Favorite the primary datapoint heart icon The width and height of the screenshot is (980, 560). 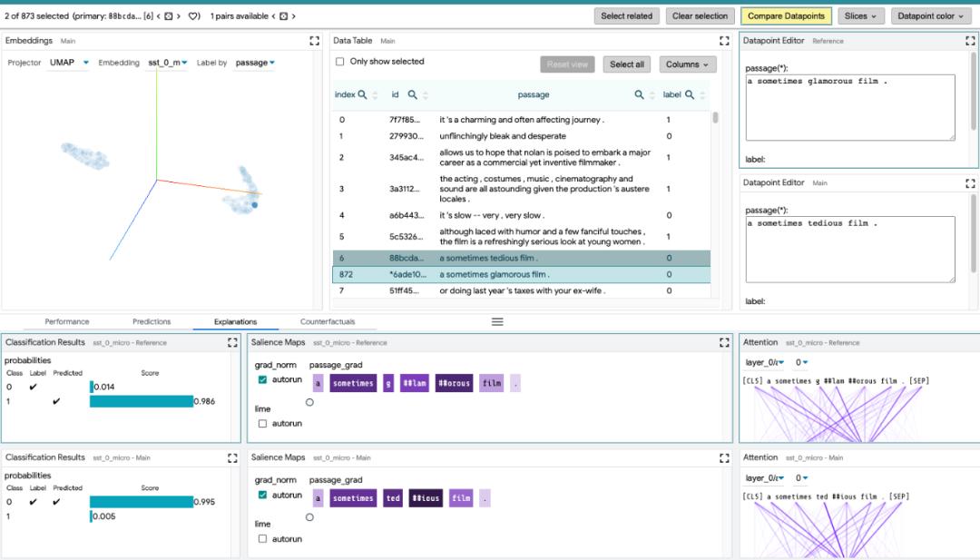tap(194, 16)
